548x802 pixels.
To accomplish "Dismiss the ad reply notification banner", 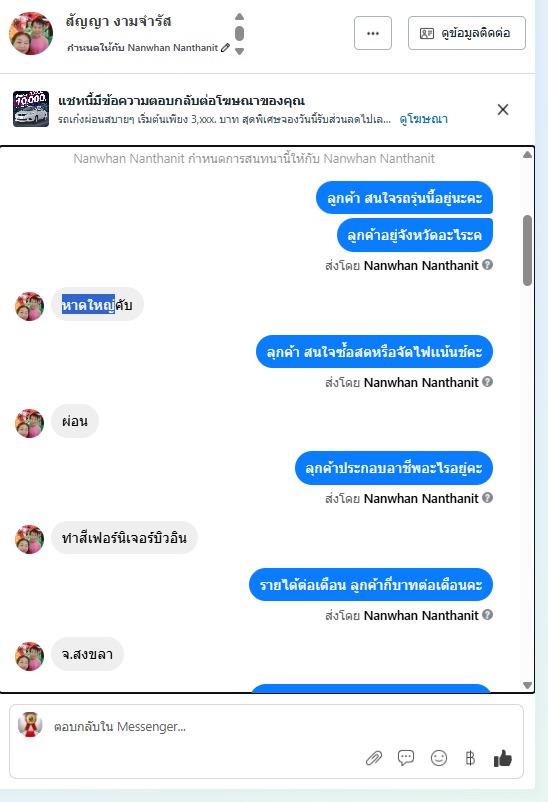I will (x=503, y=109).
